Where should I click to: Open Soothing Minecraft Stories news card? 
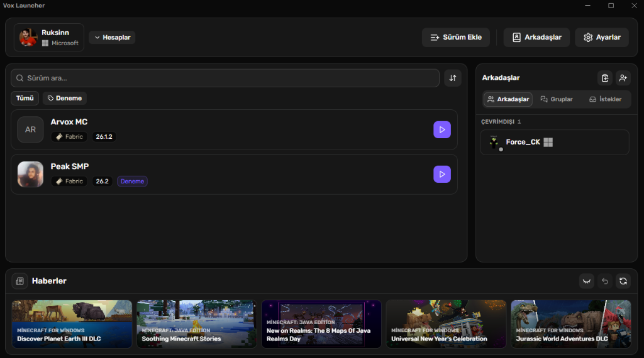(197, 324)
